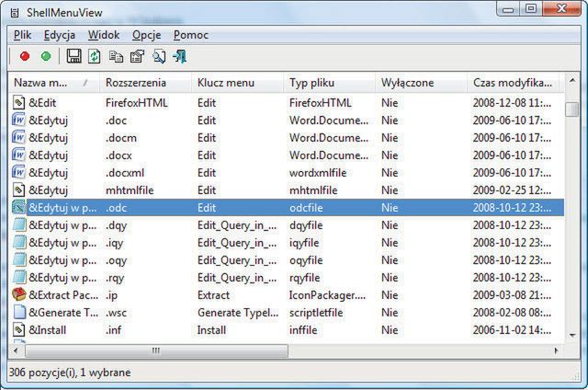Sort by the Klucz menu column header
This screenshot has width=588, height=390.
pyautogui.click(x=237, y=83)
